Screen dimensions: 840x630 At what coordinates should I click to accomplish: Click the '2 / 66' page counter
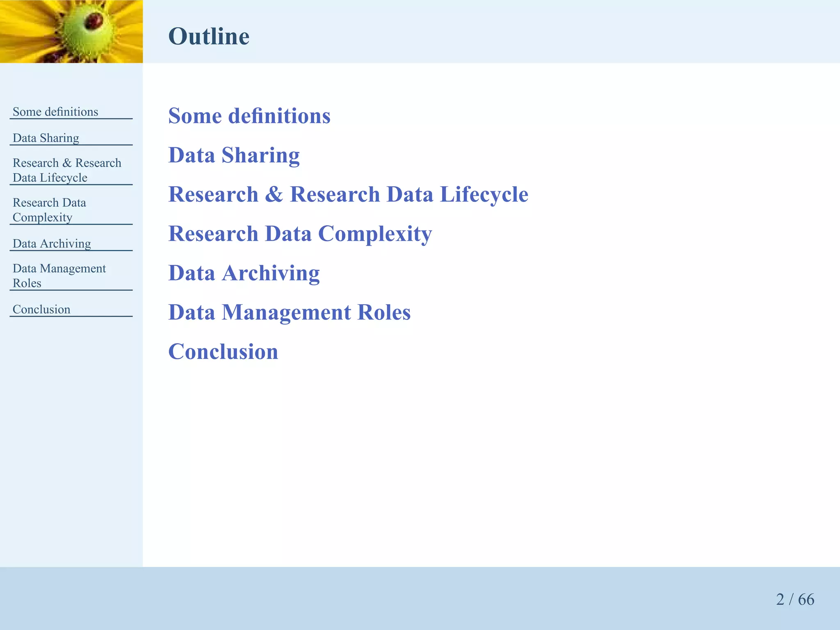click(x=794, y=599)
